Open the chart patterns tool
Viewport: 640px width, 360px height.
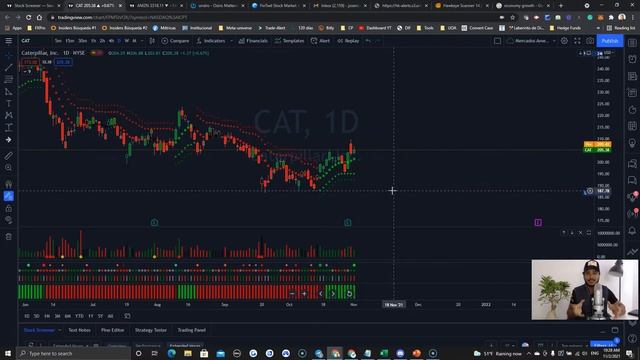point(9,116)
